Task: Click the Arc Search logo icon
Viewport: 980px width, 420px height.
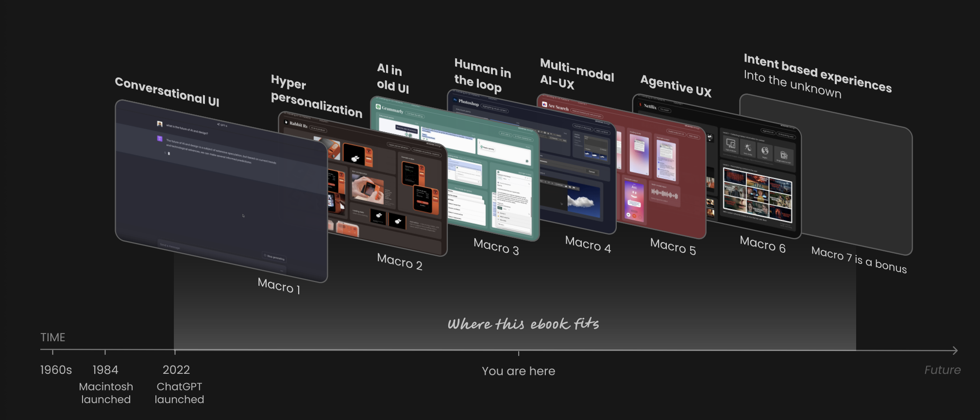Action: click(x=544, y=105)
